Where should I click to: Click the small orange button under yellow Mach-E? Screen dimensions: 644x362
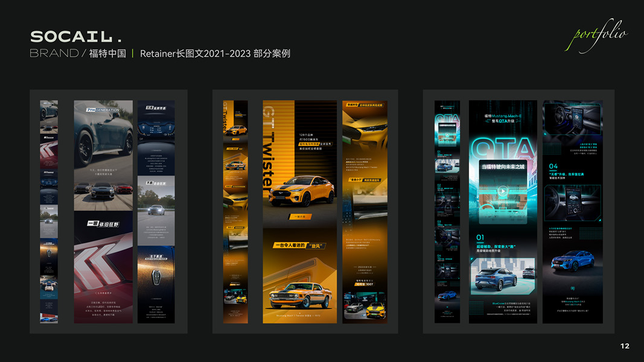click(300, 217)
